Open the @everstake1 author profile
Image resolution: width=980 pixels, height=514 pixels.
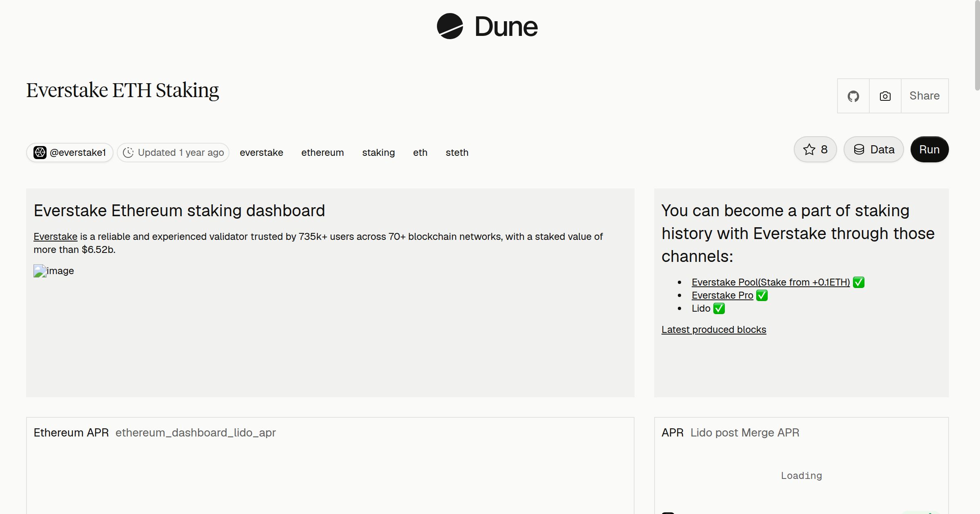click(70, 153)
